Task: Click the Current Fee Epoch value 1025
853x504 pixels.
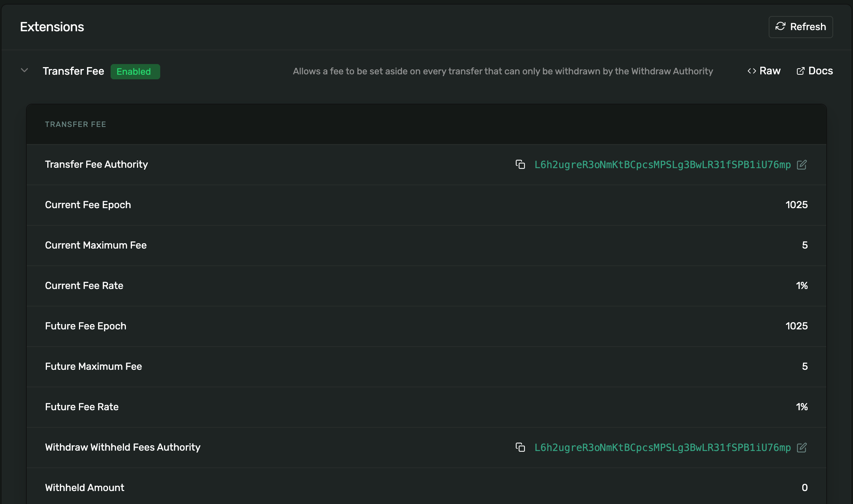Action: (x=796, y=205)
